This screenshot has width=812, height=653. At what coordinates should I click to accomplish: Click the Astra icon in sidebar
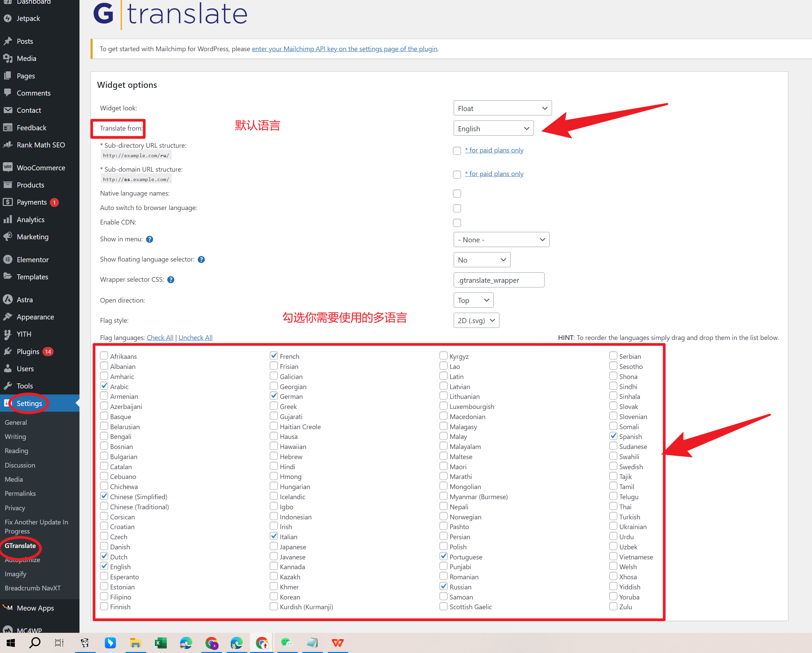[9, 299]
